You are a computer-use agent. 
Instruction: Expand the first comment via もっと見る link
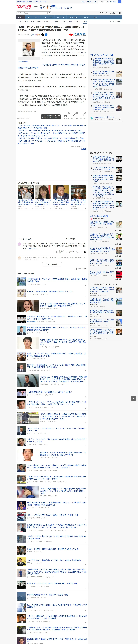pyautogui.click(x=33, y=248)
